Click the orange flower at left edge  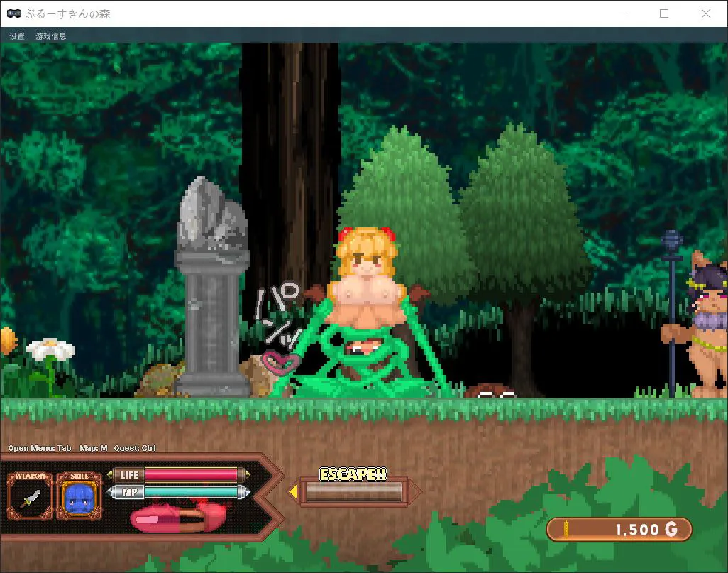tap(6, 339)
